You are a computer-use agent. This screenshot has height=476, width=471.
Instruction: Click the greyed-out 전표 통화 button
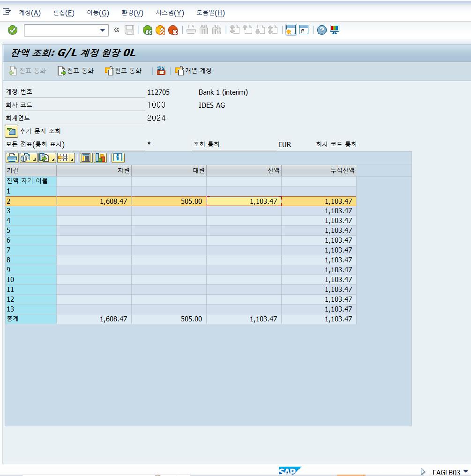click(27, 71)
